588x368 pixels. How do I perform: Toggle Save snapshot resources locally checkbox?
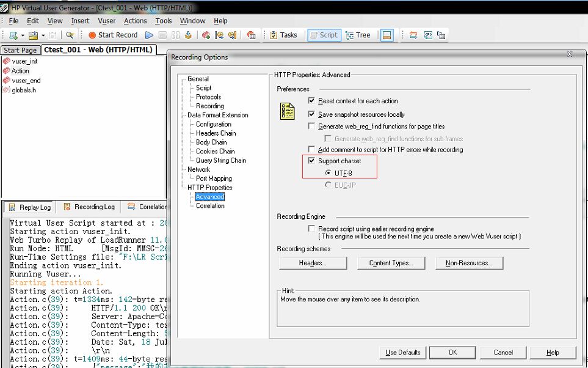point(311,114)
